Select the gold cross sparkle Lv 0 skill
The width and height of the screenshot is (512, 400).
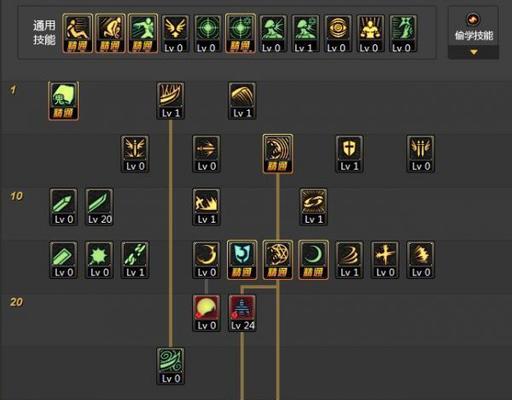click(385, 260)
